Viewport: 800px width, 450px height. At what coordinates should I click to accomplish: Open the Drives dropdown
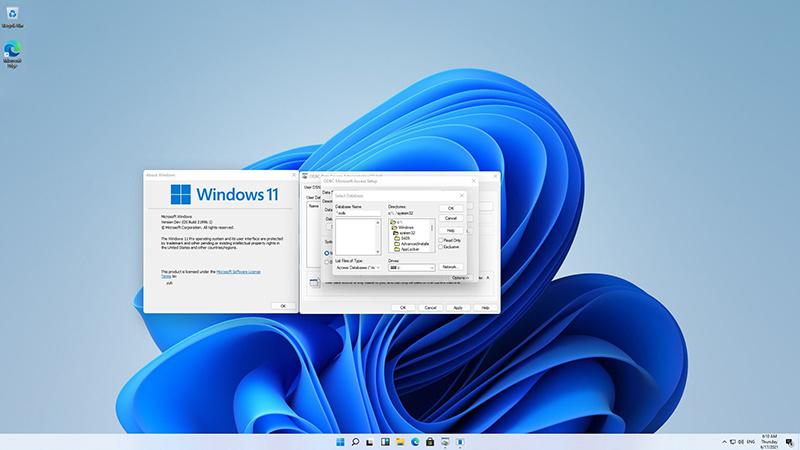coord(411,267)
